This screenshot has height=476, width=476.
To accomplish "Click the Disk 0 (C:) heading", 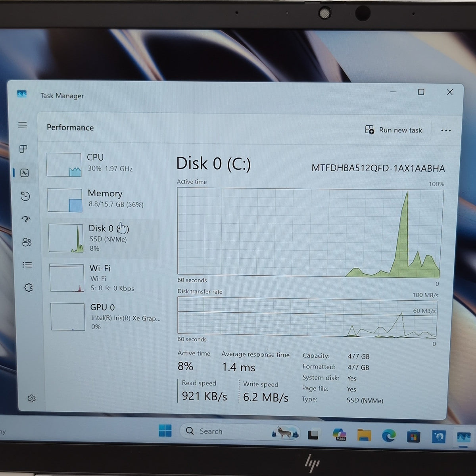I will tap(213, 163).
